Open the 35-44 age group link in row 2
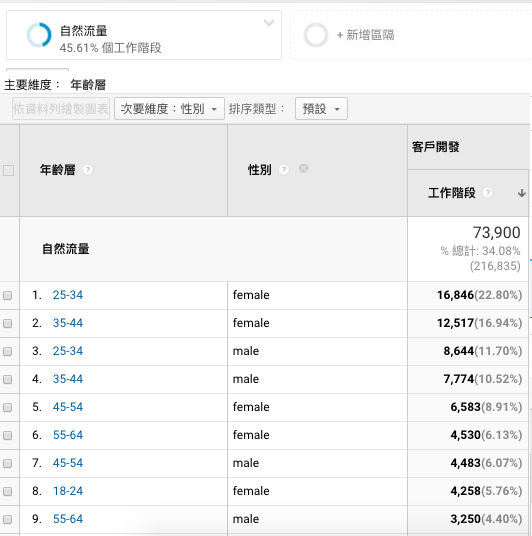 [x=68, y=323]
